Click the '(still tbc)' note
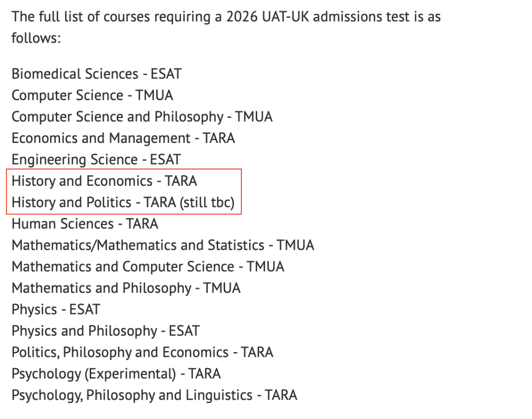Image resolution: width=532 pixels, height=419 pixels. [207, 203]
